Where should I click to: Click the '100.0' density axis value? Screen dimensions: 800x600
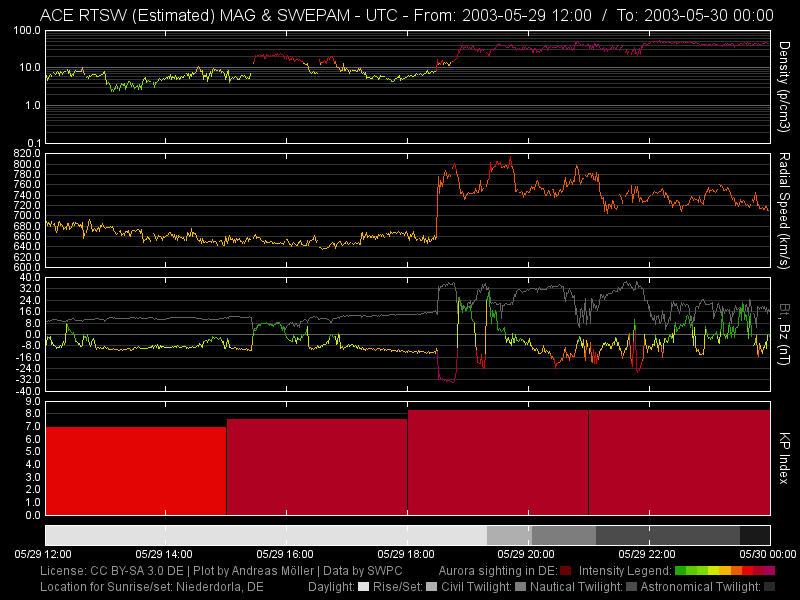pyautogui.click(x=27, y=31)
